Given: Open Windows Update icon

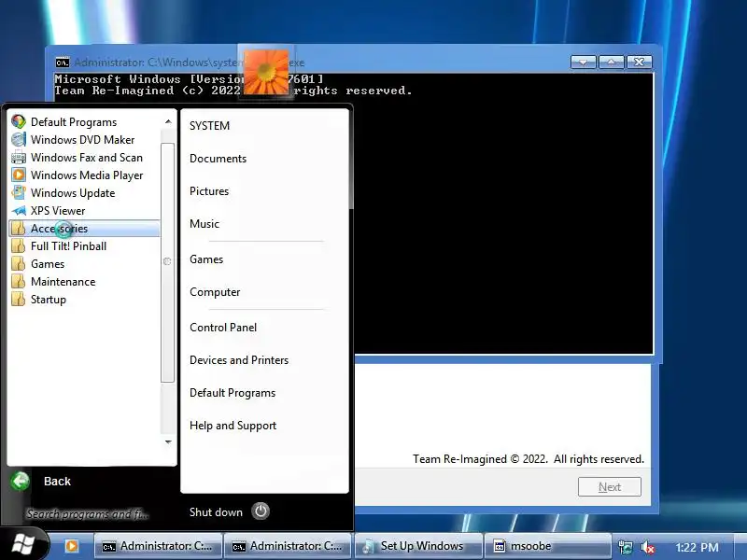Looking at the screenshot, I should [18, 192].
